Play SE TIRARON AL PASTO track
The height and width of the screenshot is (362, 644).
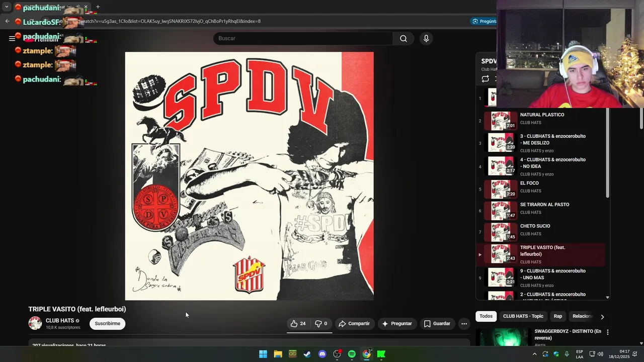coord(541,211)
